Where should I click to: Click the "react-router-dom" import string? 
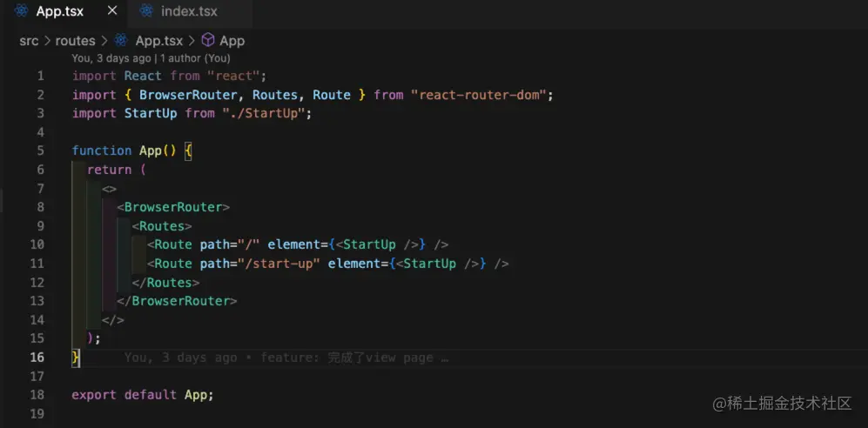coord(478,95)
